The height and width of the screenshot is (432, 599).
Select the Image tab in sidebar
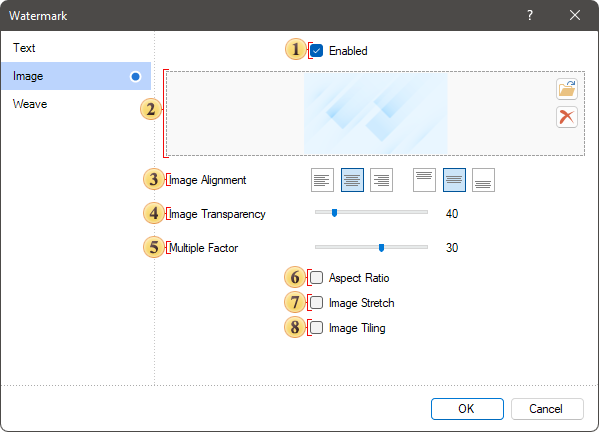click(76, 76)
